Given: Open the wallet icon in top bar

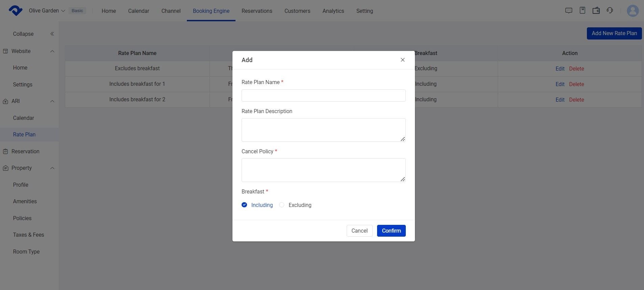Looking at the screenshot, I should (596, 10).
